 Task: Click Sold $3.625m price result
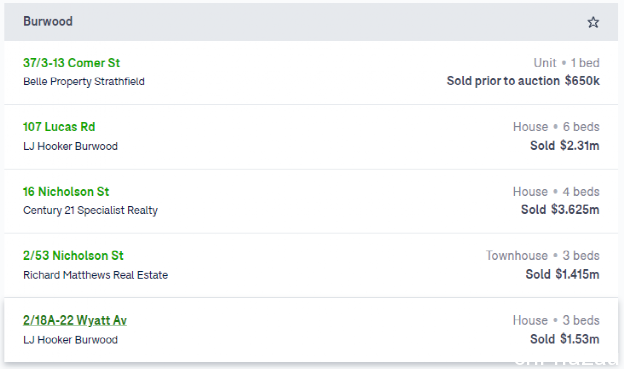(560, 210)
